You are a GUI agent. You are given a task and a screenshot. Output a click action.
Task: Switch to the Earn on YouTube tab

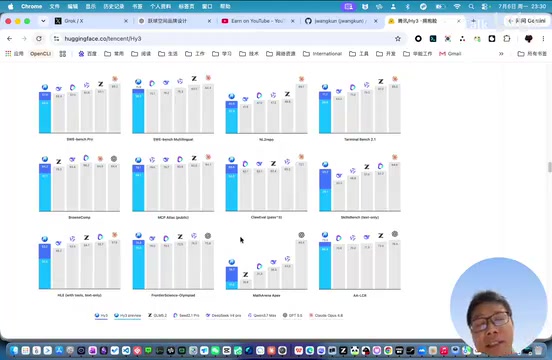point(257,21)
